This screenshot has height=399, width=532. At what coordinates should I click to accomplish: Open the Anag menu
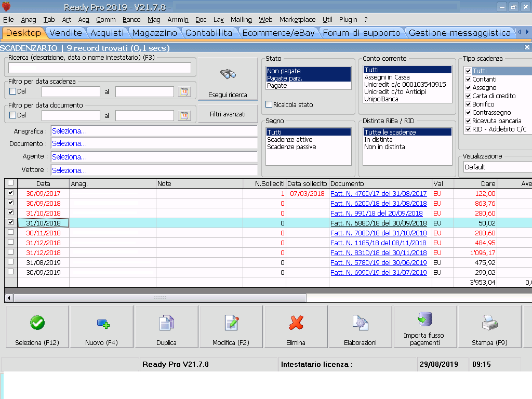pyautogui.click(x=29, y=20)
